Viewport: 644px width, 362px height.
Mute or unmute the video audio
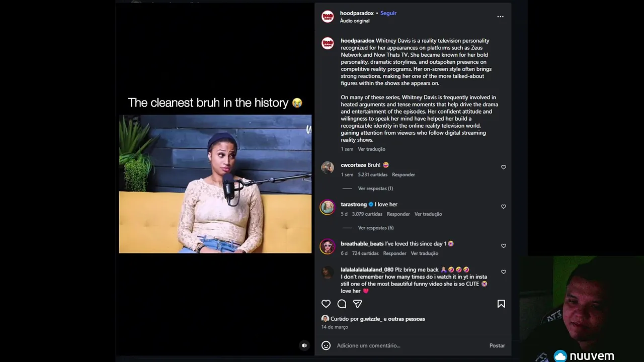pos(304,345)
